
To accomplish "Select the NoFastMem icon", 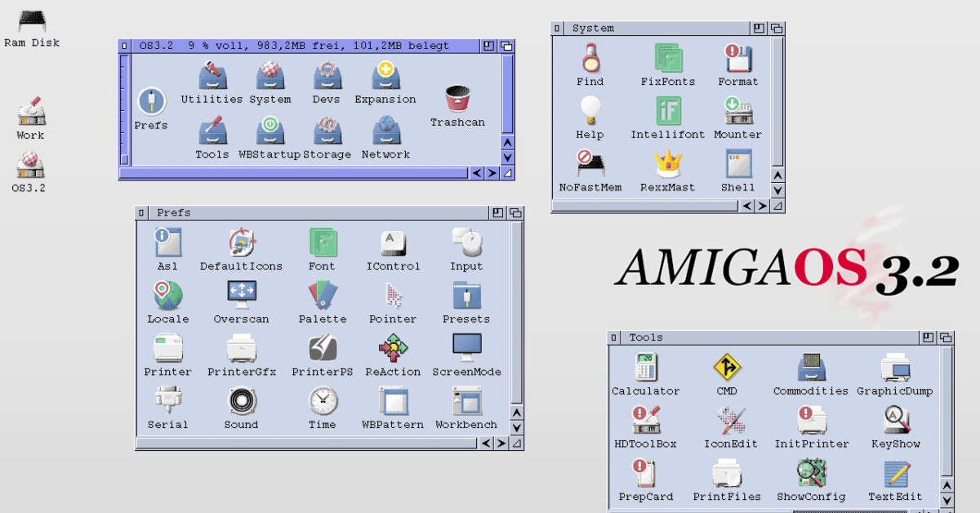I will [x=590, y=163].
